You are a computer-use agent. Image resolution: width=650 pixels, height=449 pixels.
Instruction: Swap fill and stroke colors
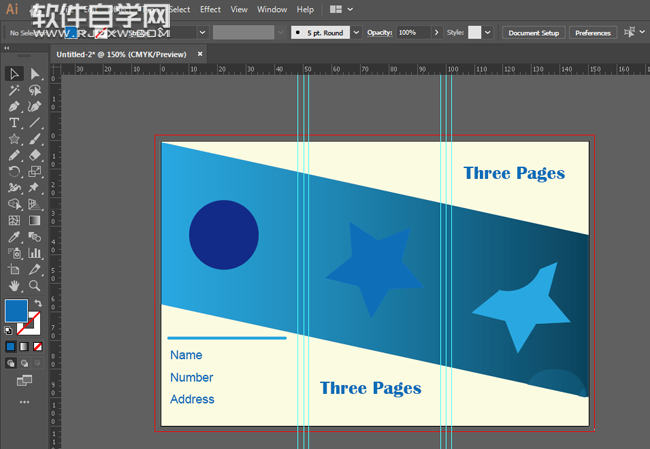click(37, 303)
